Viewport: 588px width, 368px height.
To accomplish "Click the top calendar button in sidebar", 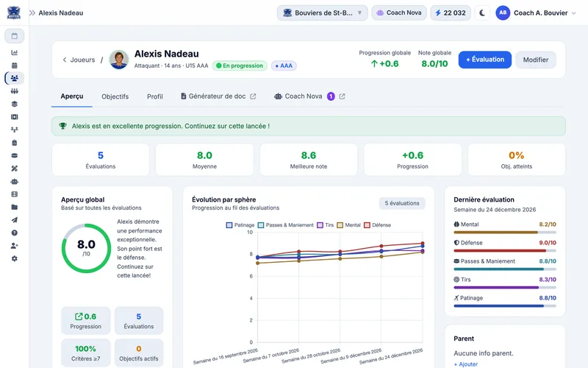I will tap(14, 36).
